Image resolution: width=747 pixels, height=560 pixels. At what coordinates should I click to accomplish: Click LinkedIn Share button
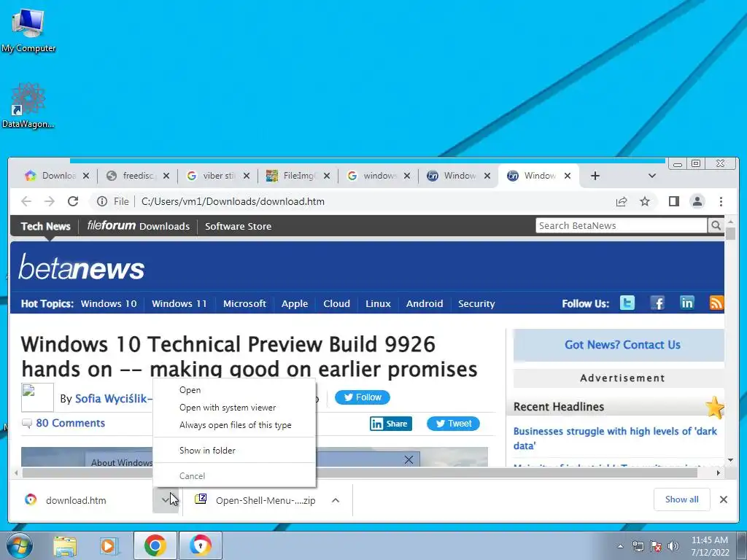(x=391, y=424)
